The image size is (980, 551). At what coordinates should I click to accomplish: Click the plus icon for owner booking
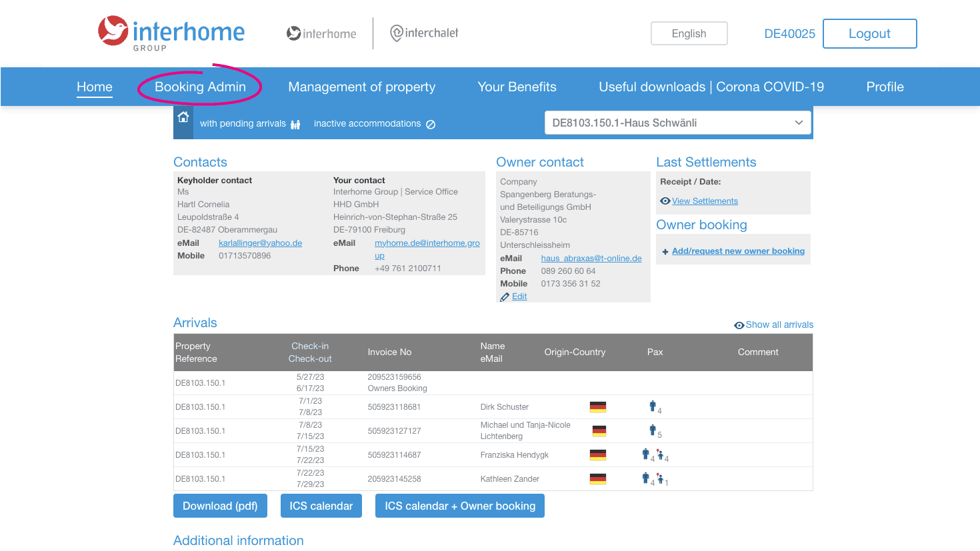pos(665,252)
